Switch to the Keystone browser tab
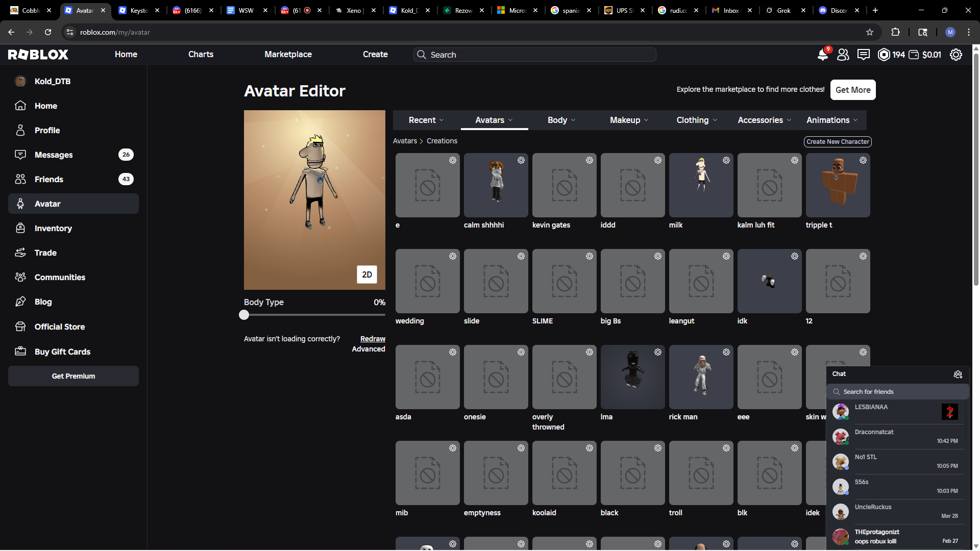The width and height of the screenshot is (980, 551). click(x=138, y=10)
